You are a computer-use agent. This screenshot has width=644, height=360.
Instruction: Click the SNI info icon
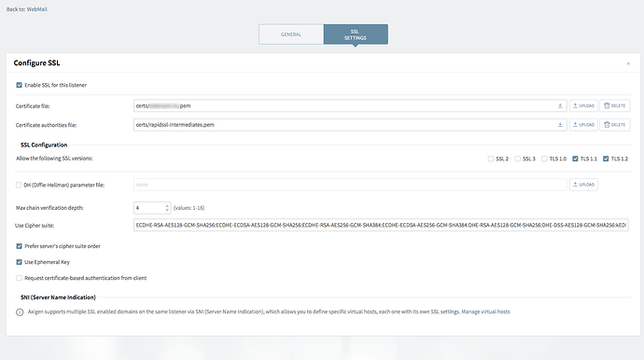(20, 312)
